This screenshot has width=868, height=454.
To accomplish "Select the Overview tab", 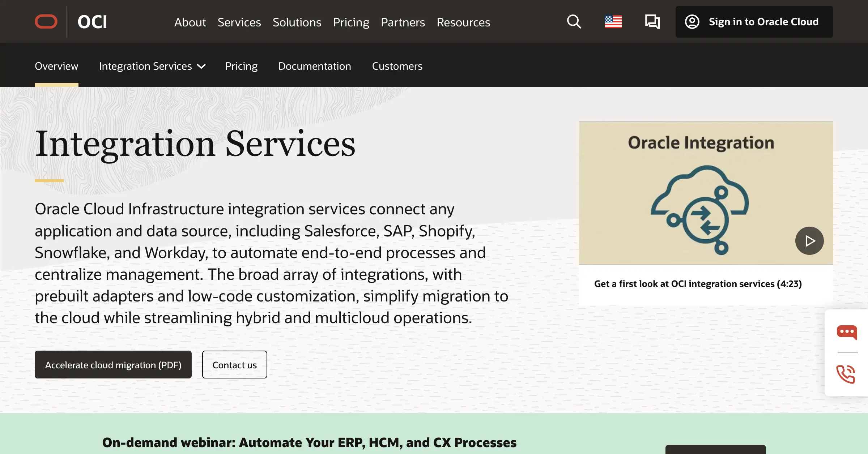I will (x=56, y=66).
